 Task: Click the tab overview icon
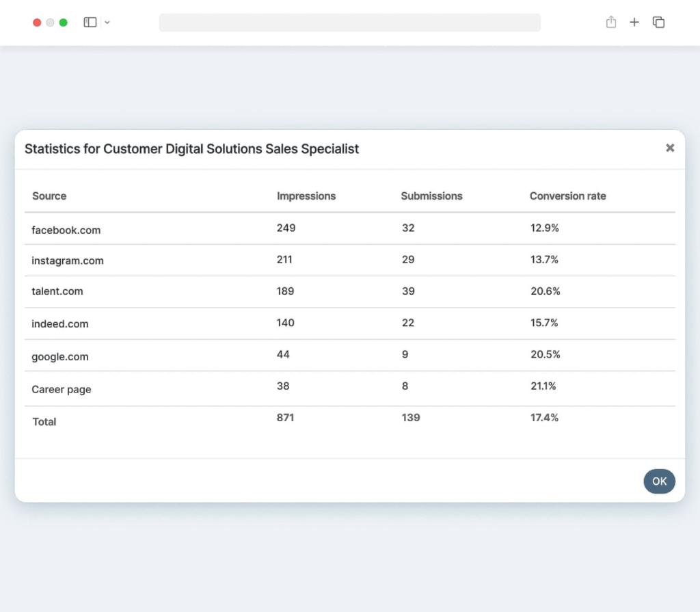tap(658, 22)
